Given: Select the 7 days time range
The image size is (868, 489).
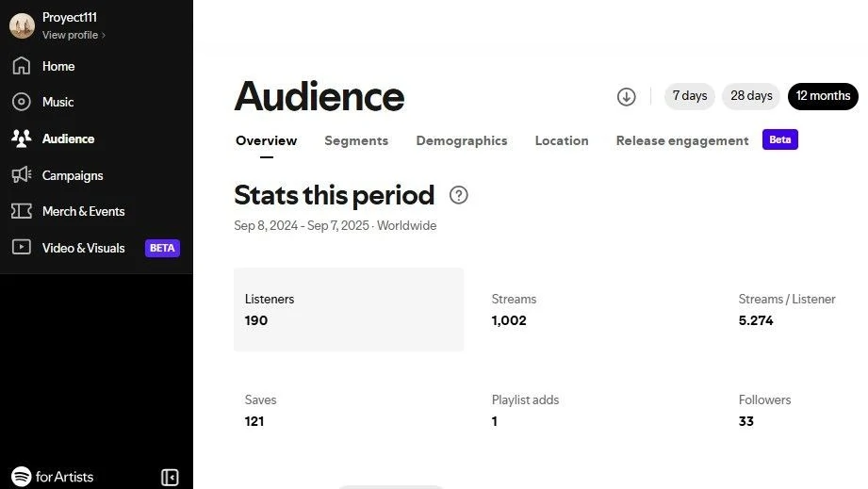Looking at the screenshot, I should click(690, 96).
